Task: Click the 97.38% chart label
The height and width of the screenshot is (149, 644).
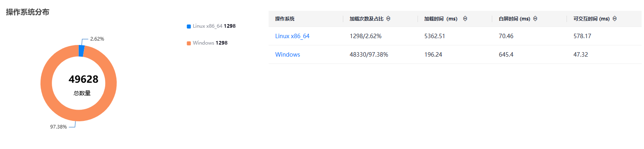Action: point(59,127)
